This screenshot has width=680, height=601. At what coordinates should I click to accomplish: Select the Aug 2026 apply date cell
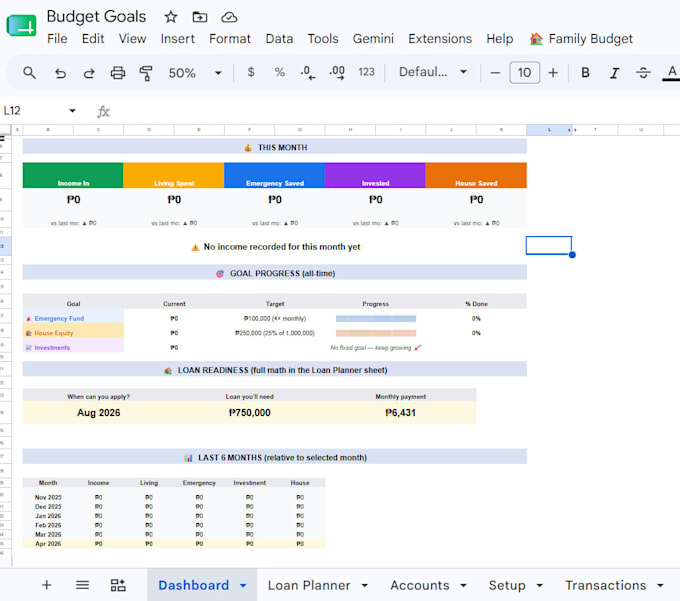click(98, 413)
